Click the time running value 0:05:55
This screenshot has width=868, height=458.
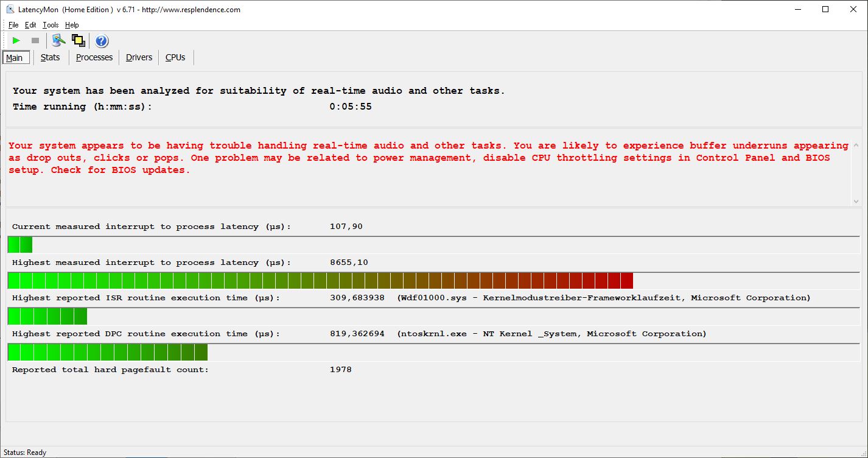click(x=351, y=107)
